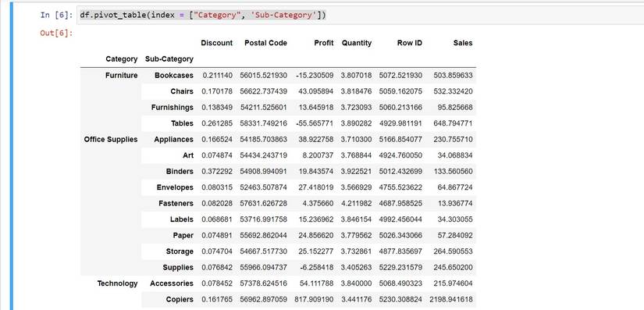Click the In [6] prompt label
The image size is (644, 310).
(x=56, y=15)
